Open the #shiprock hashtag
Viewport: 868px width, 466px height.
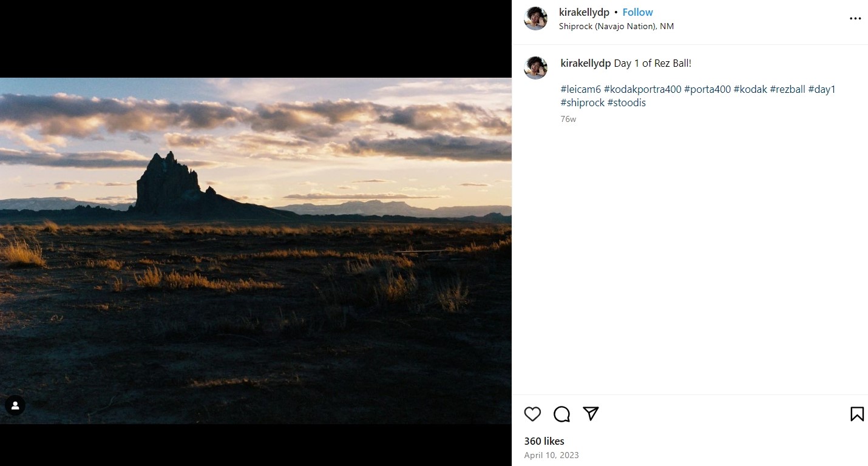pyautogui.click(x=583, y=103)
